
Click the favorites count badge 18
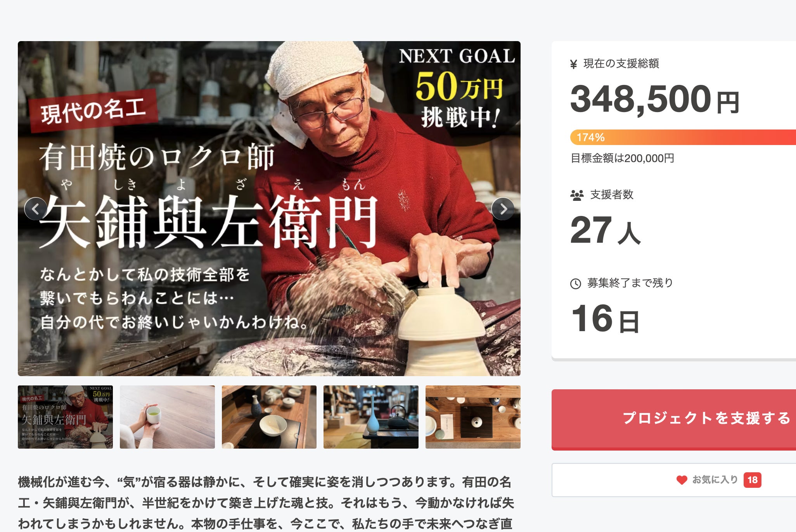tap(752, 480)
